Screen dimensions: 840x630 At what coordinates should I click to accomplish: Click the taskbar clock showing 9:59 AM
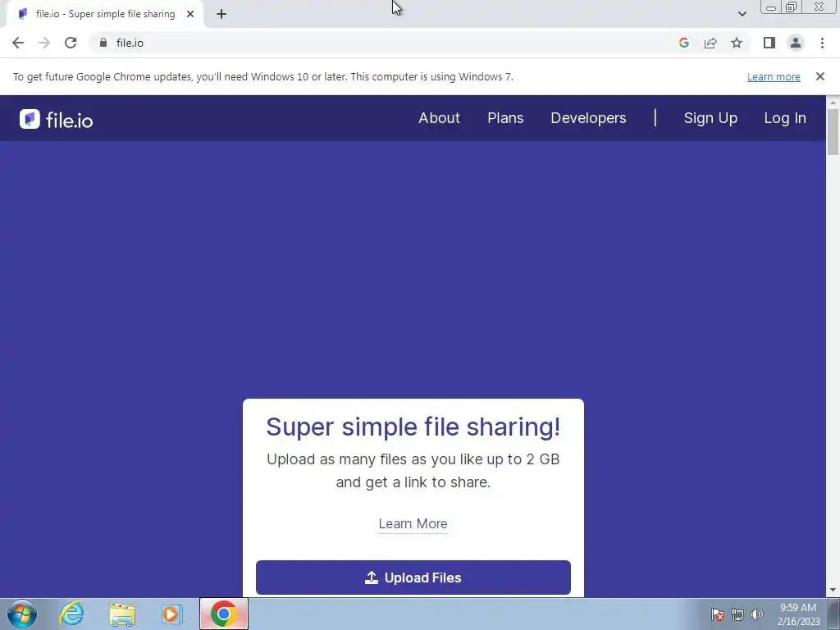pos(798,608)
